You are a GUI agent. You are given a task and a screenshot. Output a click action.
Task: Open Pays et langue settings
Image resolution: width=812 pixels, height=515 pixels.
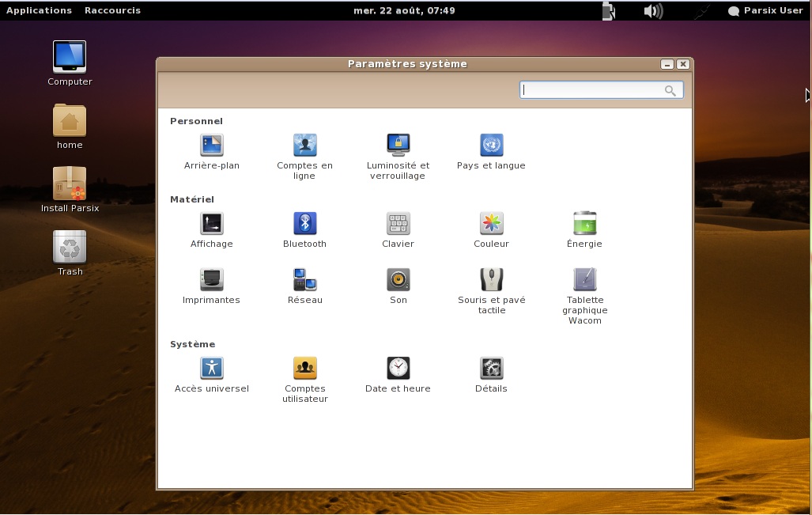[491, 152]
